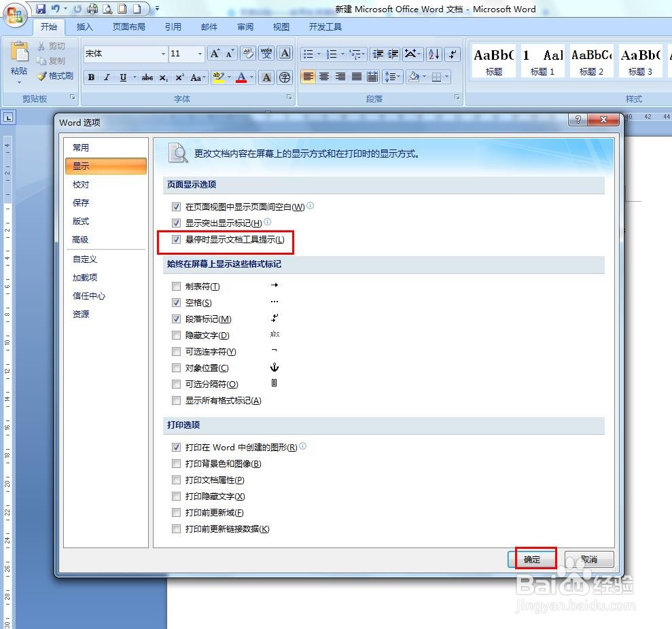Toggle 在页面视图中显示页面间空白 checkbox

(176, 207)
